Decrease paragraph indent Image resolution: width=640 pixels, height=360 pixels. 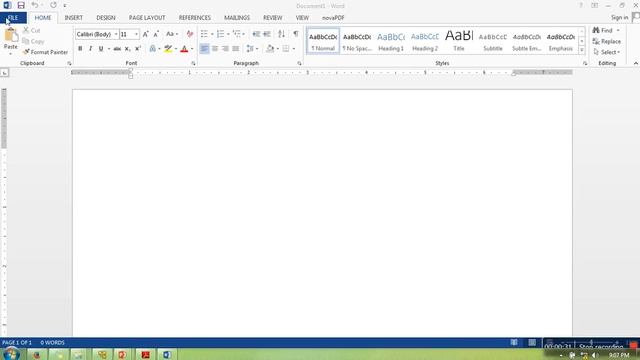[256, 34]
